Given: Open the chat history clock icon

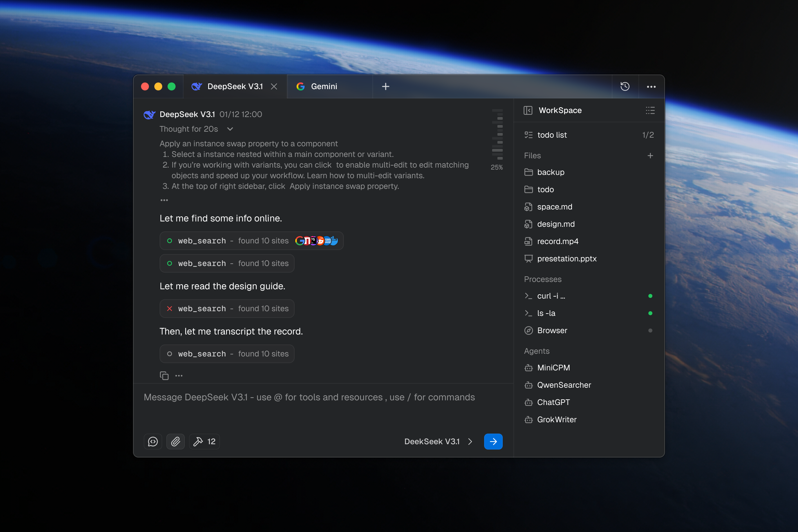Looking at the screenshot, I should 625,86.
